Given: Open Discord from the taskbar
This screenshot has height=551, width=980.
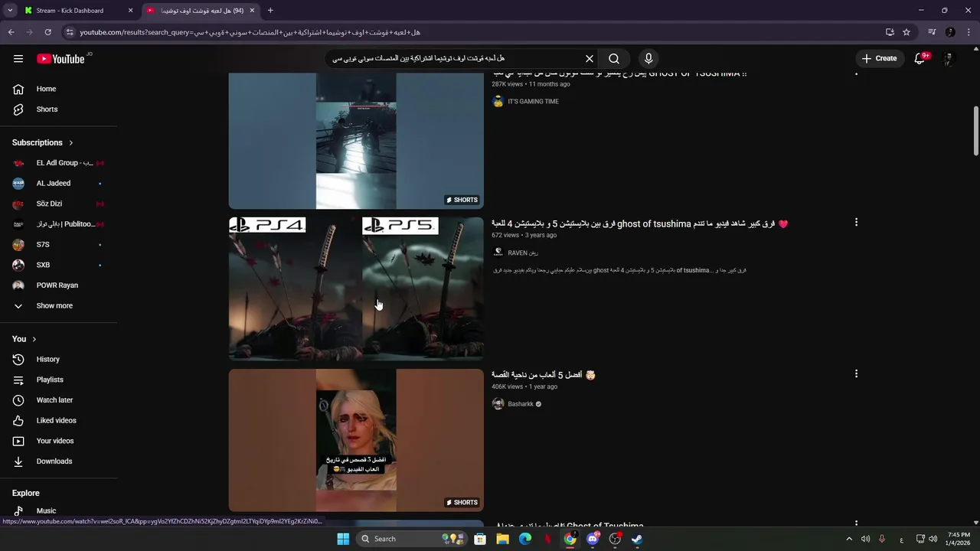Looking at the screenshot, I should coord(593,539).
